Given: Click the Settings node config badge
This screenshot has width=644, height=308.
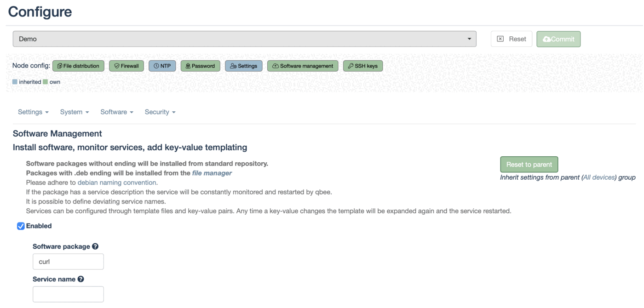Looking at the screenshot, I should click(x=243, y=66).
